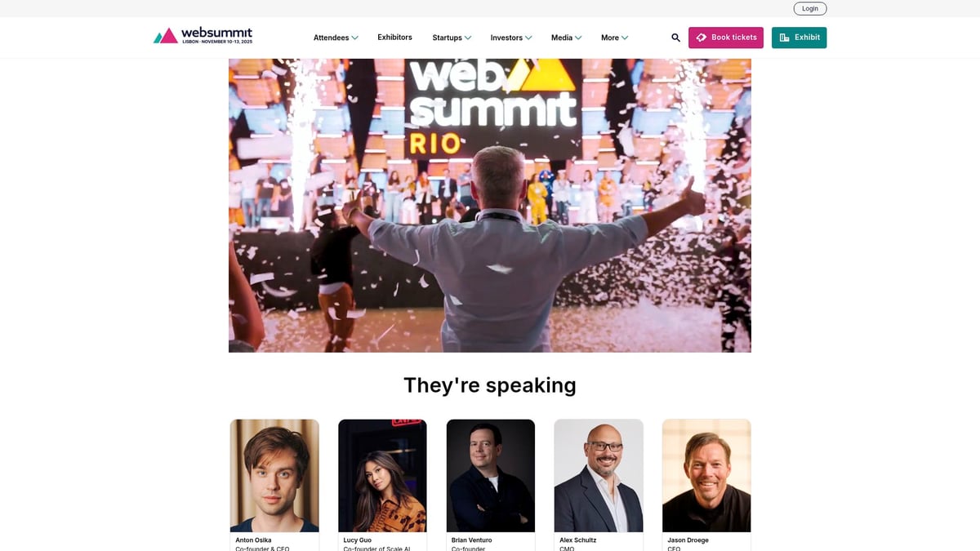Click the ticket icon in Book tickets
Viewport: 980px width, 551px height.
(701, 38)
